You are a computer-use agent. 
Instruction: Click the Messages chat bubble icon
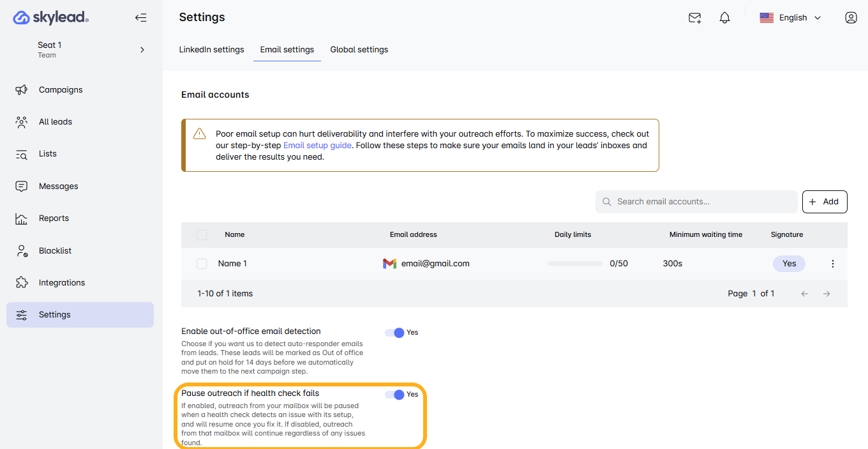pos(22,186)
